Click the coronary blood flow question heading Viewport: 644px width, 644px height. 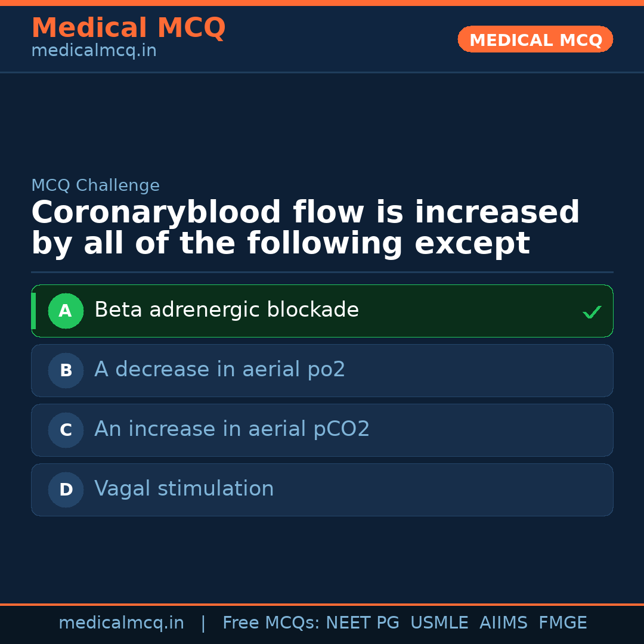pyautogui.click(x=305, y=228)
